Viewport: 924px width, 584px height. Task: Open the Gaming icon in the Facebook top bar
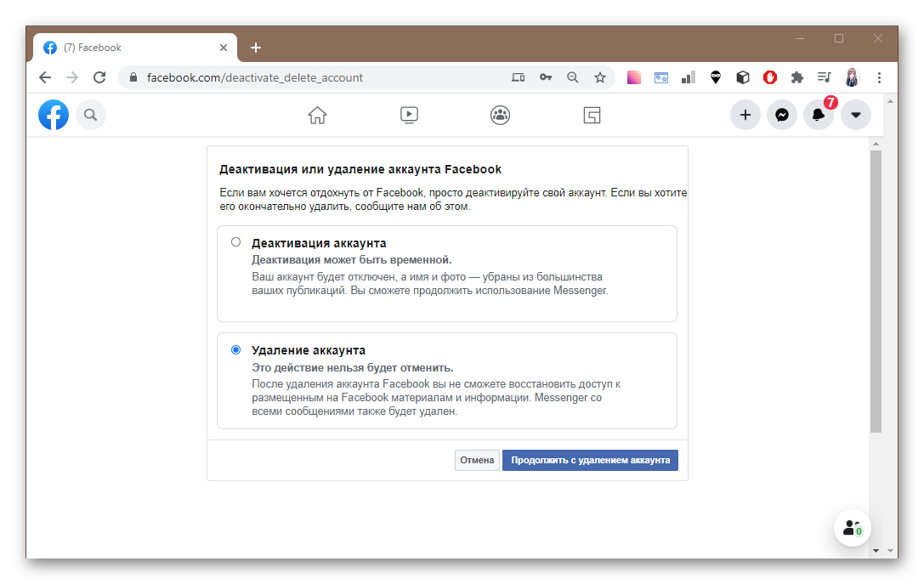tap(592, 115)
